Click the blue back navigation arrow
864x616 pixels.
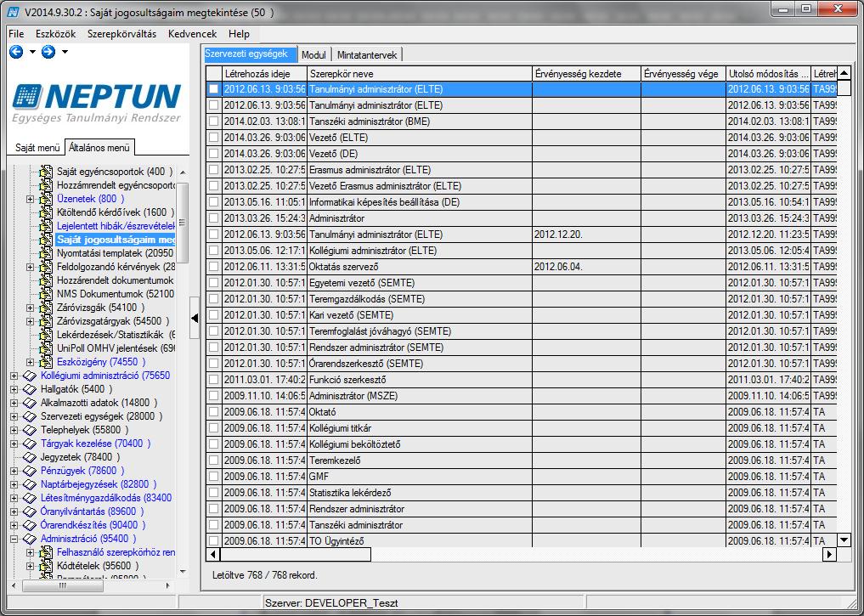[16, 52]
